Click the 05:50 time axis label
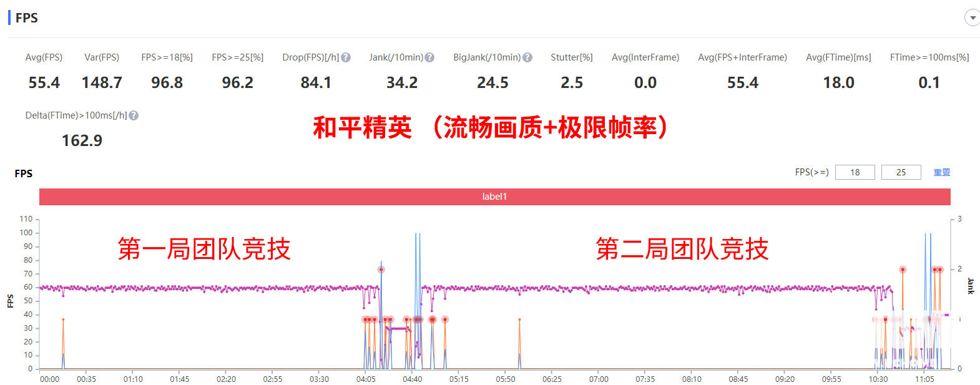 506,379
